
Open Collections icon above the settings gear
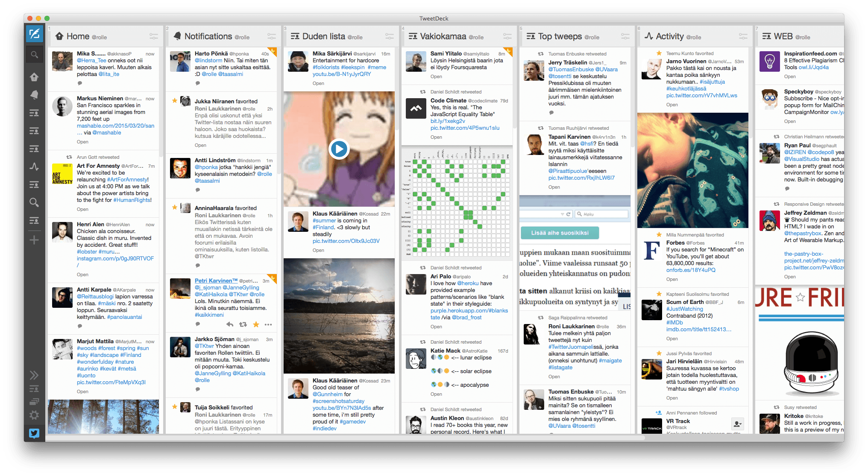point(34,401)
